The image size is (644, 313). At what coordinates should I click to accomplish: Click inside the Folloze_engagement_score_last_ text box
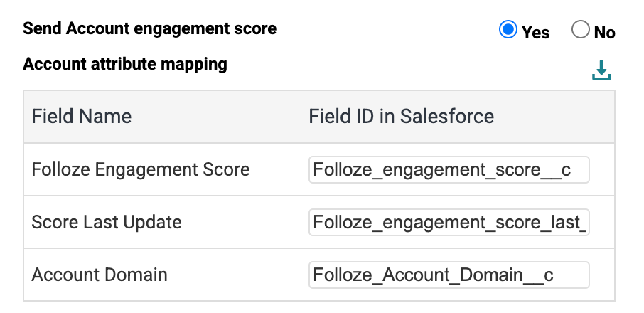click(x=449, y=223)
